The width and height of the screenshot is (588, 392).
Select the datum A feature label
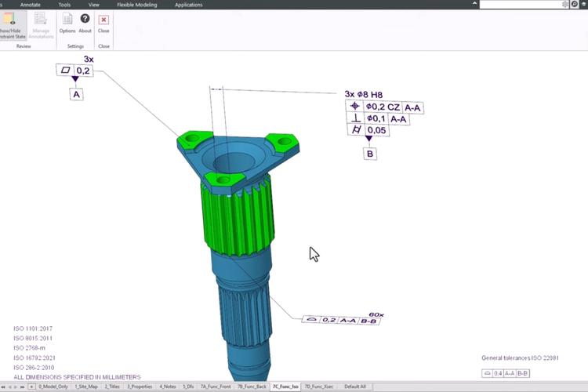[76, 94]
